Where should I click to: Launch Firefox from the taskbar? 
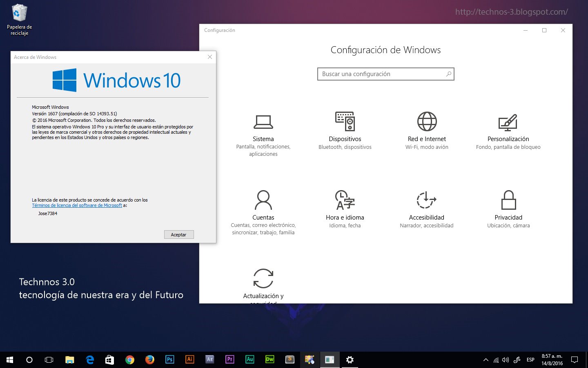click(150, 360)
